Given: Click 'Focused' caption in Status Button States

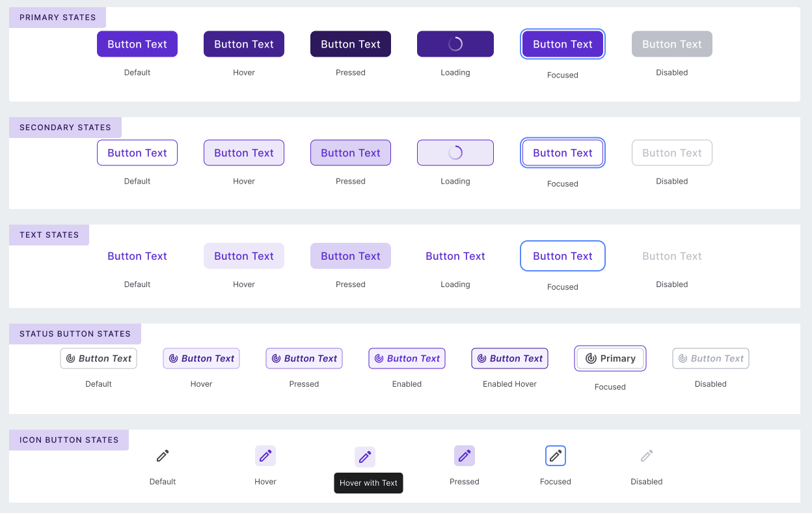Looking at the screenshot, I should [610, 387].
